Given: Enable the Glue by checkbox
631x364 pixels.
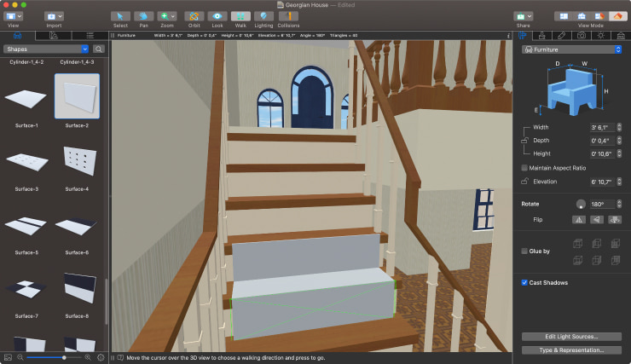Looking at the screenshot, I should 524,251.
